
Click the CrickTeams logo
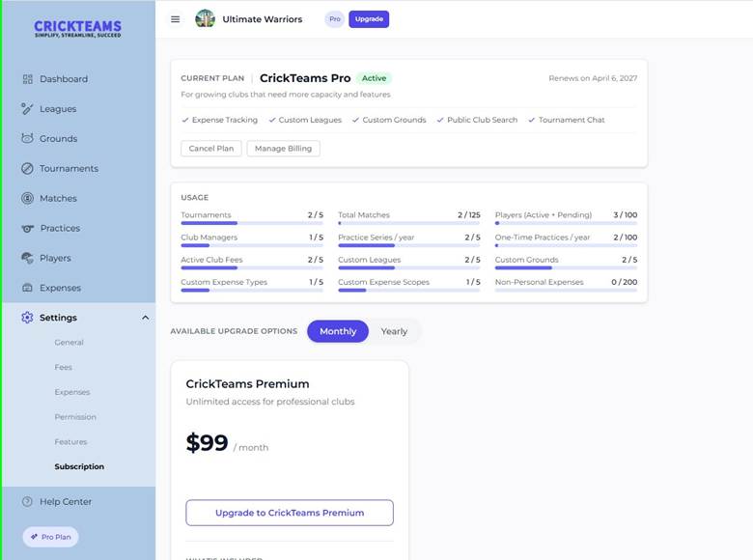pyautogui.click(x=78, y=28)
